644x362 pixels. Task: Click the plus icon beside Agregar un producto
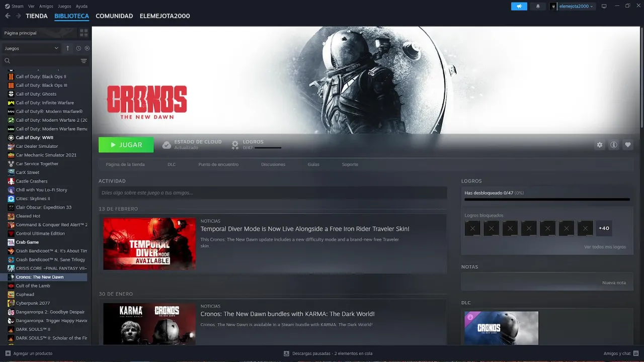[x=8, y=353]
